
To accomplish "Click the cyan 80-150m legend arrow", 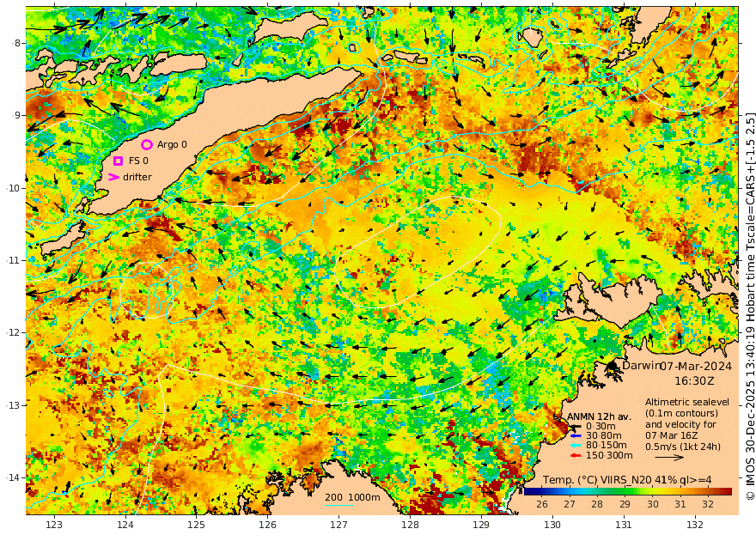I will (576, 446).
